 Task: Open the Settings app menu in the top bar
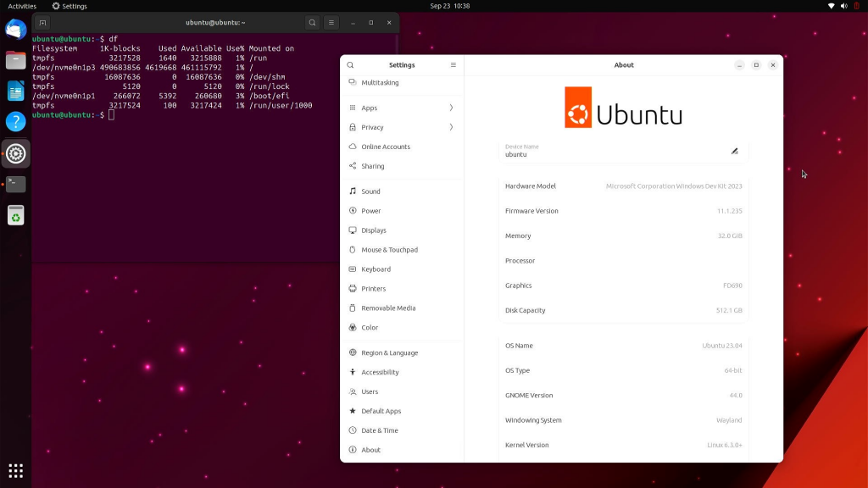tap(70, 6)
